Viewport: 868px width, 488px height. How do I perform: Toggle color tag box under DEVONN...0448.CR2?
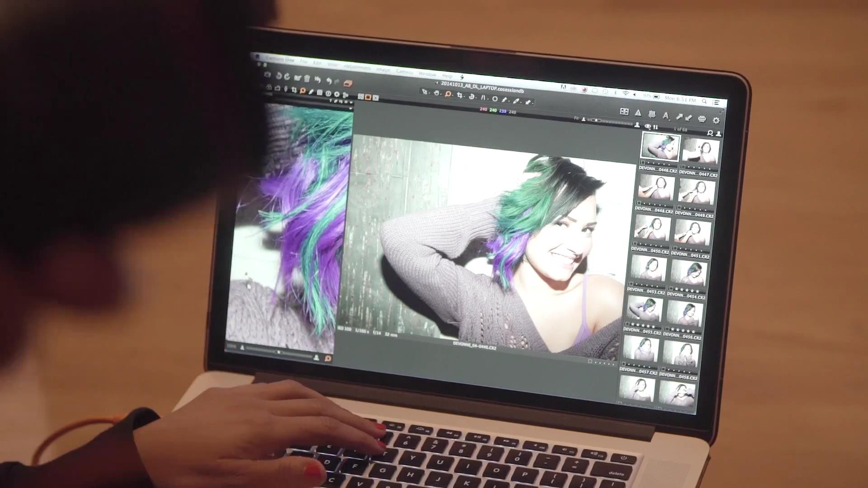(639, 203)
